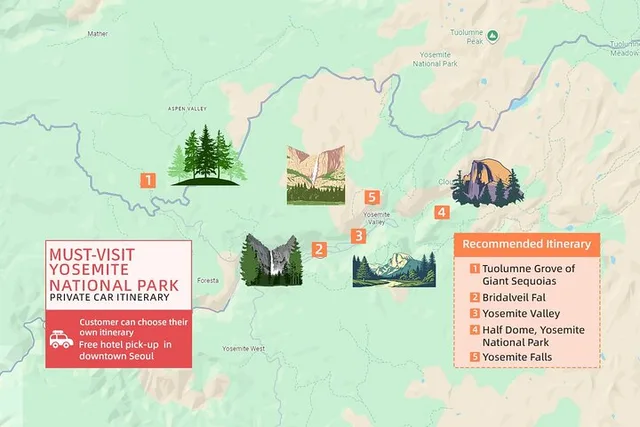This screenshot has height=427, width=640.
Task: Click 'Free hotel pick-up in downtown Seoul' text
Action: [125, 350]
